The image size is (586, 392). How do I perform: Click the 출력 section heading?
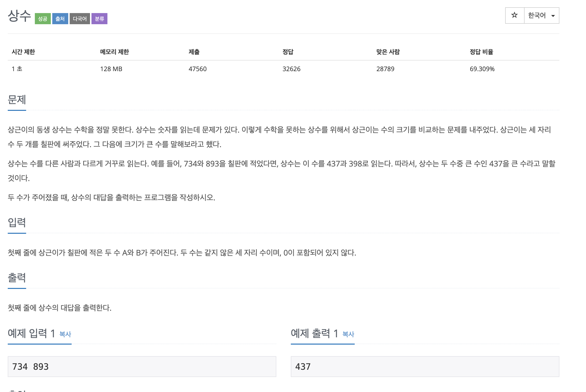[x=17, y=278]
